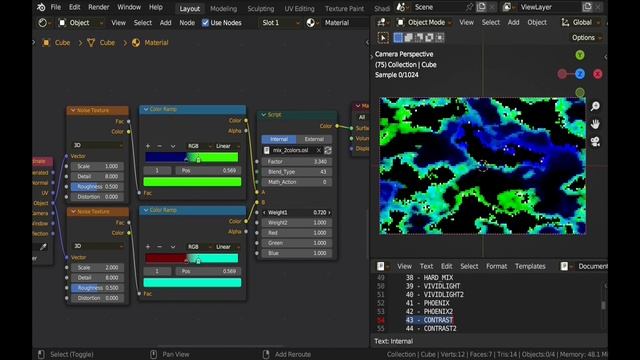
Task: Open the Object Mode dropdown
Action: [x=424, y=22]
